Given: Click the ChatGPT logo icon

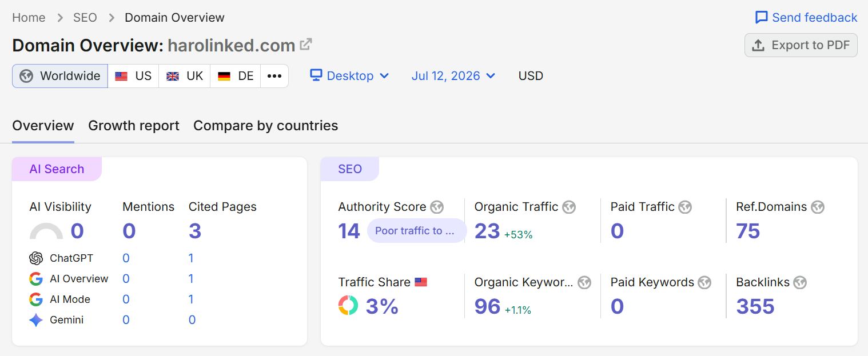Looking at the screenshot, I should tap(36, 258).
